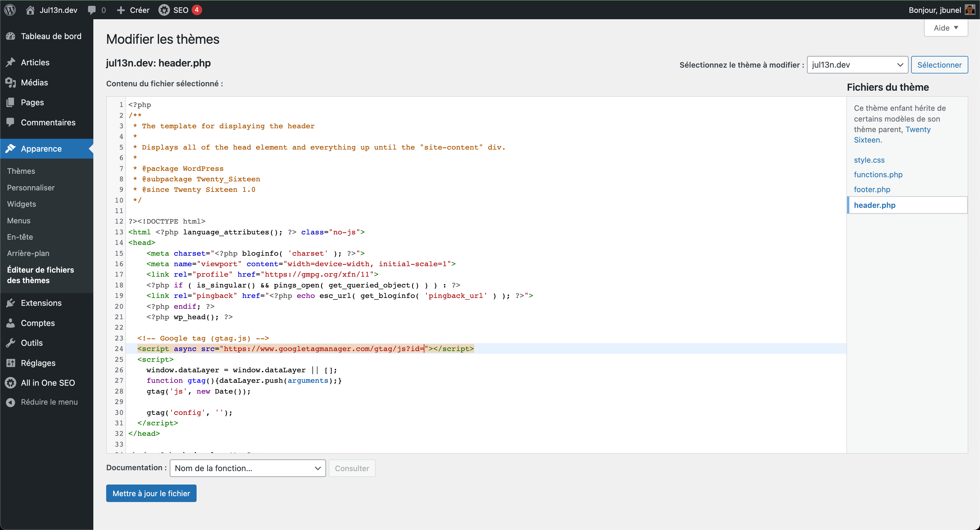This screenshot has height=530, width=980.
Task: Collapse sidebar with Réduire le menu arrow
Action: coord(11,402)
